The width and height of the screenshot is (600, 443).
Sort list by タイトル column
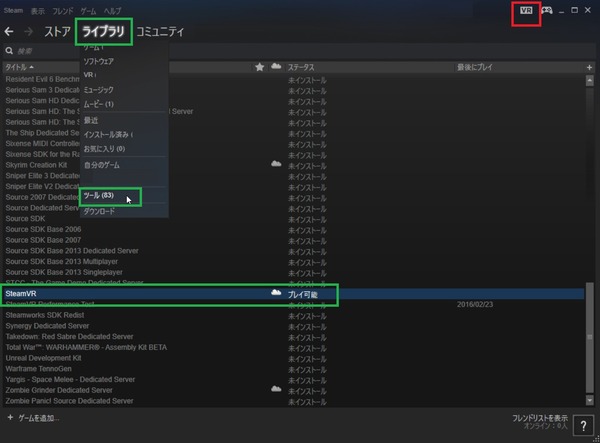click(x=19, y=67)
